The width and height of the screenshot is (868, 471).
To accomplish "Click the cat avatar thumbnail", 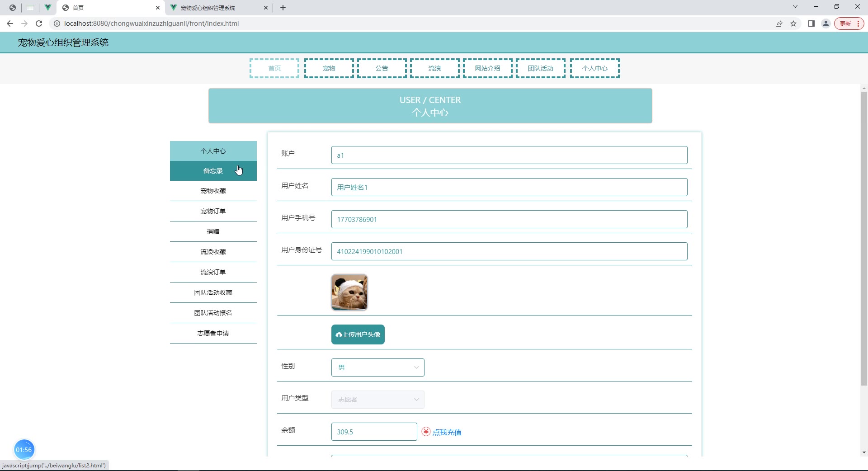I will [x=349, y=292].
